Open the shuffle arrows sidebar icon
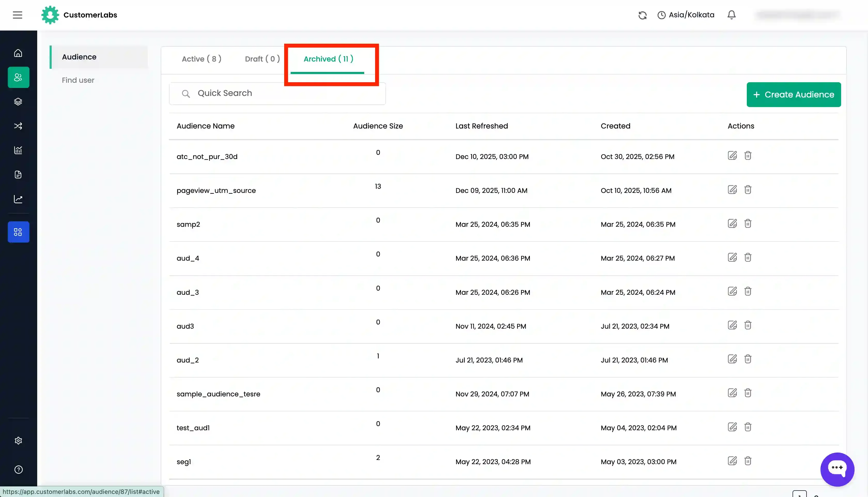868x497 pixels. (18, 126)
